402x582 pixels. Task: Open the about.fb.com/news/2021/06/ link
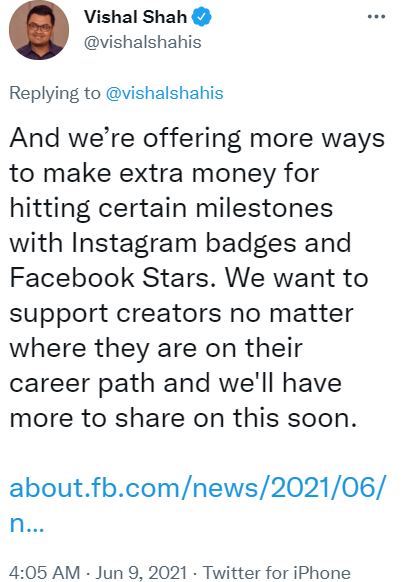(x=198, y=487)
